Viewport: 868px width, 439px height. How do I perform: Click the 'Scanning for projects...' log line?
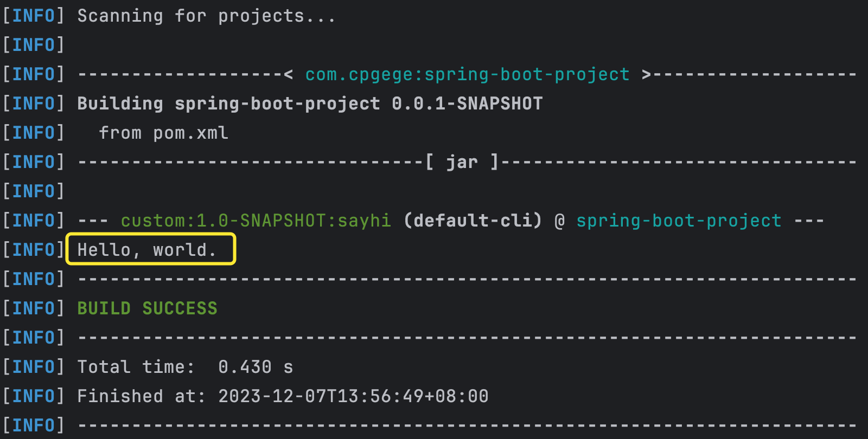[206, 16]
